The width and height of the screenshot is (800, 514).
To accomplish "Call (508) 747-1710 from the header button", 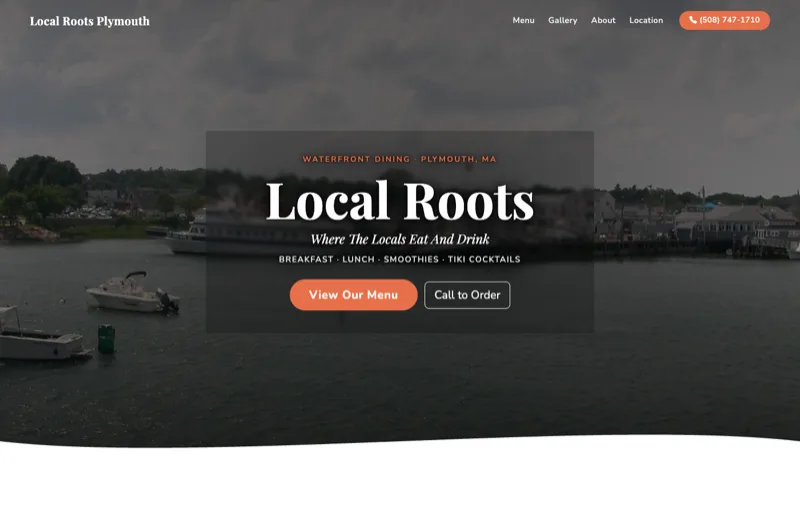I will tap(724, 20).
